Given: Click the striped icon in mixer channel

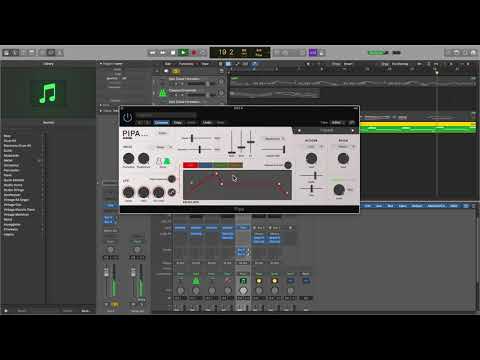Looking at the screenshot, I should [228, 281].
